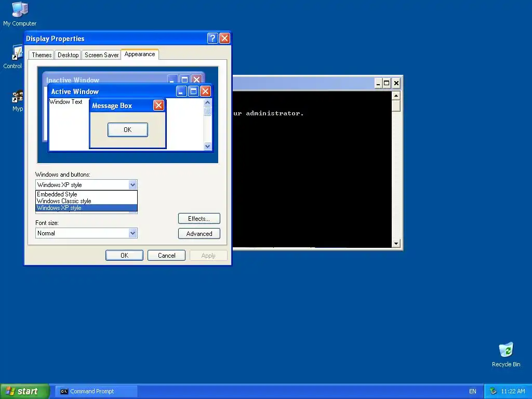Collapse the Windows and buttons dropdown arrow
532x399 pixels.
[132, 185]
